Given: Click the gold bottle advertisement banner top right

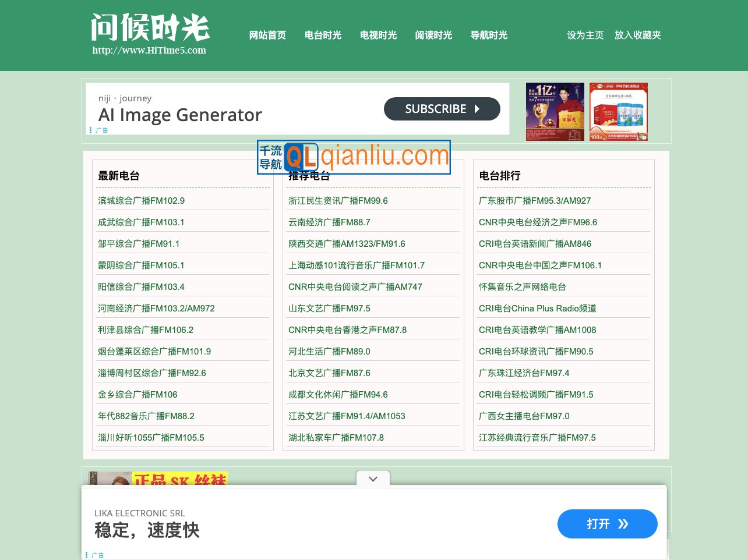Looking at the screenshot, I should click(555, 111).
